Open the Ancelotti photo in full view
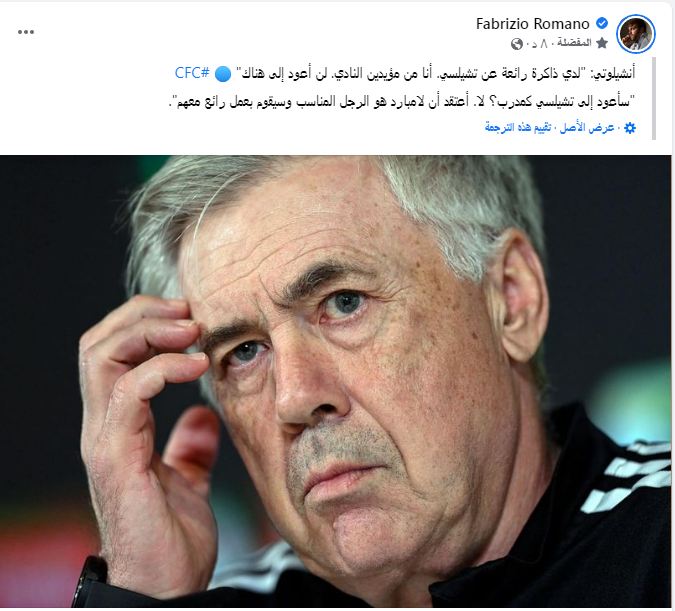675x611 pixels. 336,381
